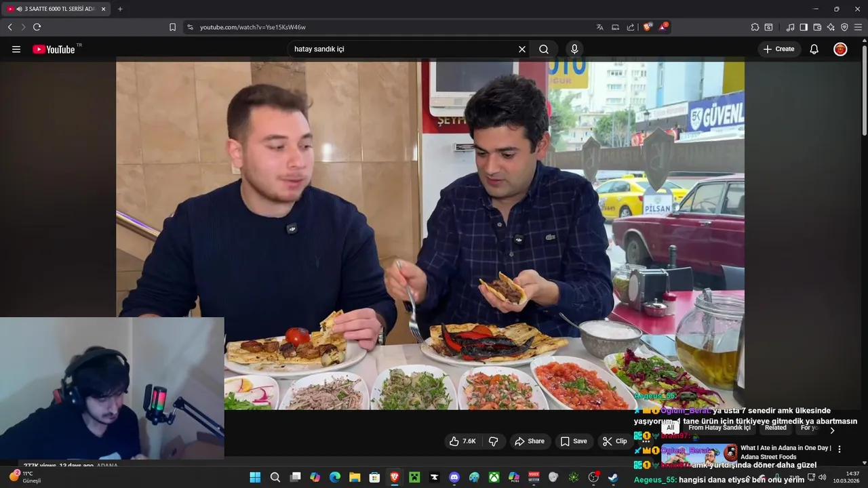The height and width of the screenshot is (488, 868).
Task: Like the video (7.6K)
Action: [462, 441]
